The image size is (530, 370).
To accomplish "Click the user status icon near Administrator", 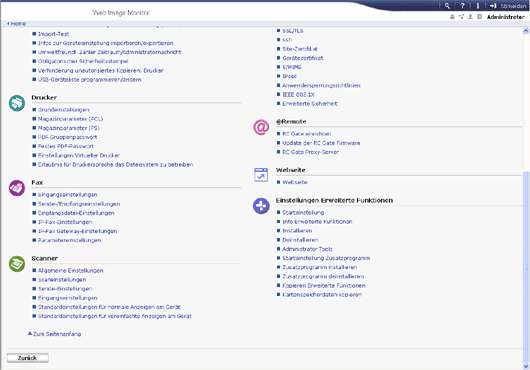I will pos(470,17).
